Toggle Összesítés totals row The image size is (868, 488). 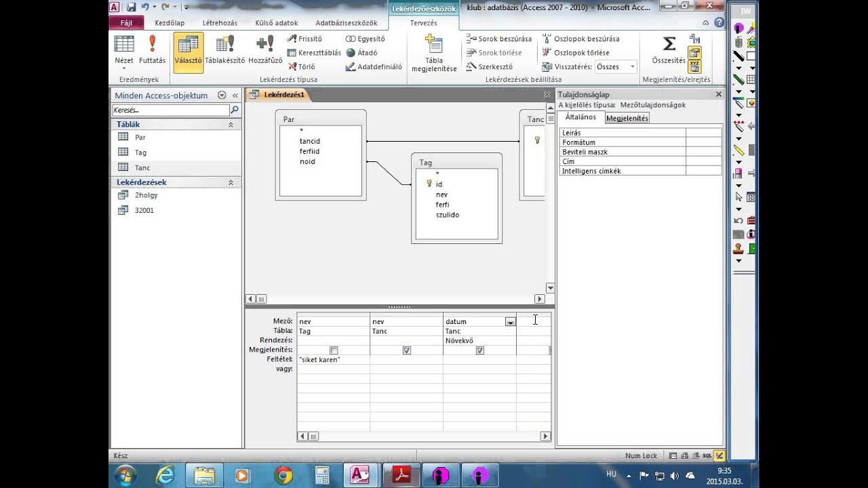click(669, 50)
